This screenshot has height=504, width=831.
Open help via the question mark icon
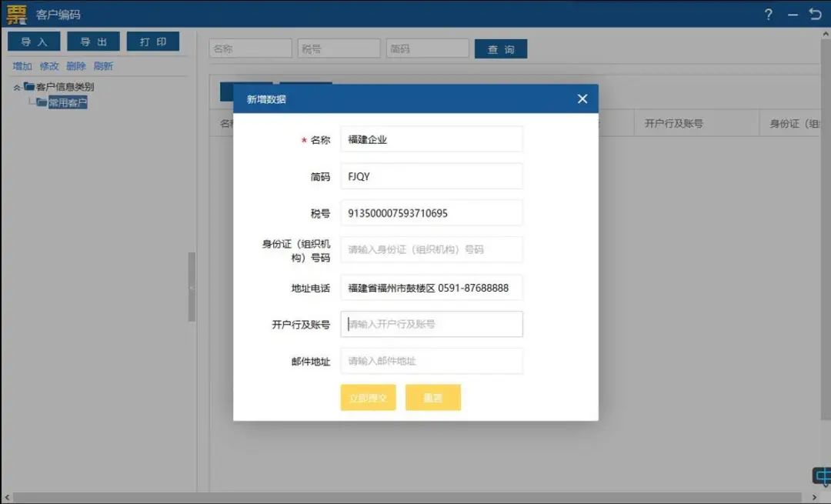[x=768, y=14]
